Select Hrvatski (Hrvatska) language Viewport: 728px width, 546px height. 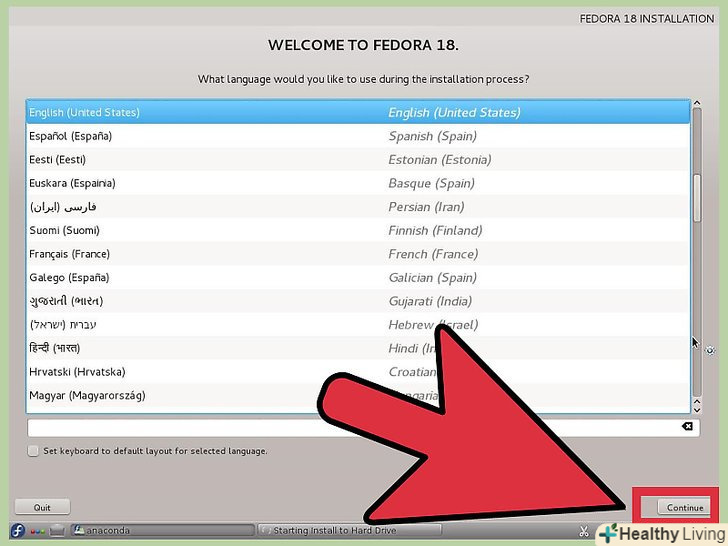358,372
